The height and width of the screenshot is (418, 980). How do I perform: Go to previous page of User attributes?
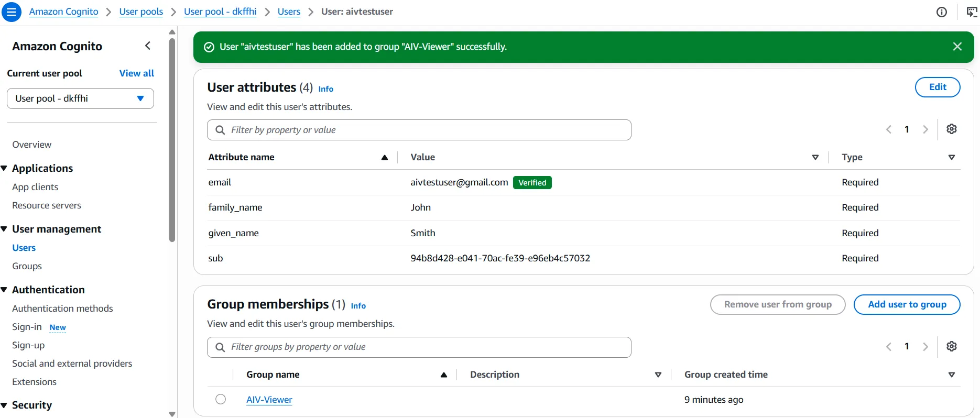tap(889, 129)
